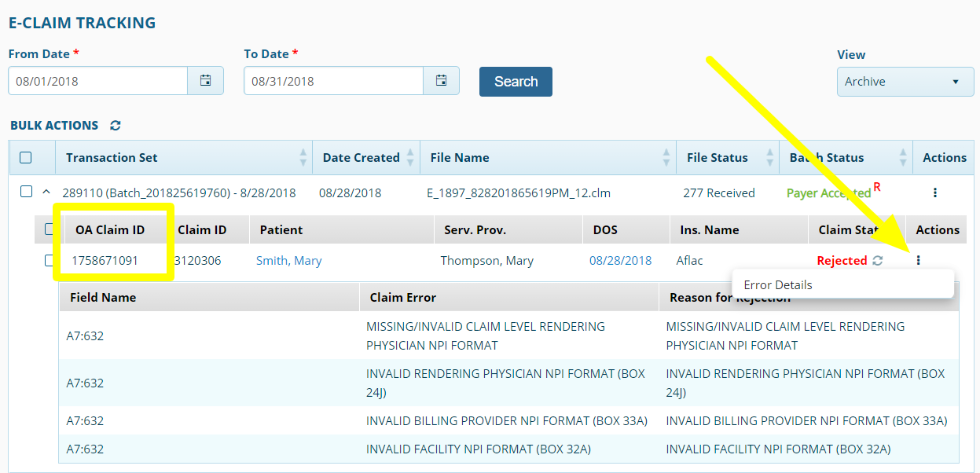Open the View dropdown showing Archive
The image size is (980, 473).
pyautogui.click(x=905, y=82)
